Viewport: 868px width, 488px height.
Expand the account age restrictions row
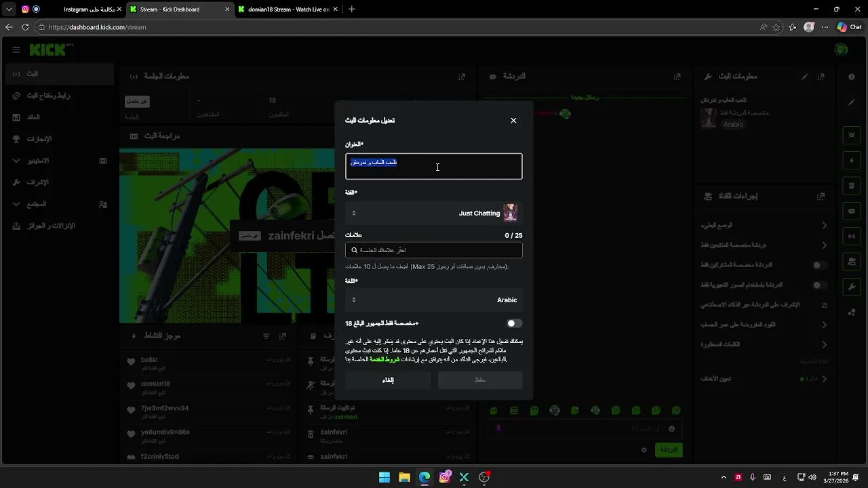click(x=764, y=325)
